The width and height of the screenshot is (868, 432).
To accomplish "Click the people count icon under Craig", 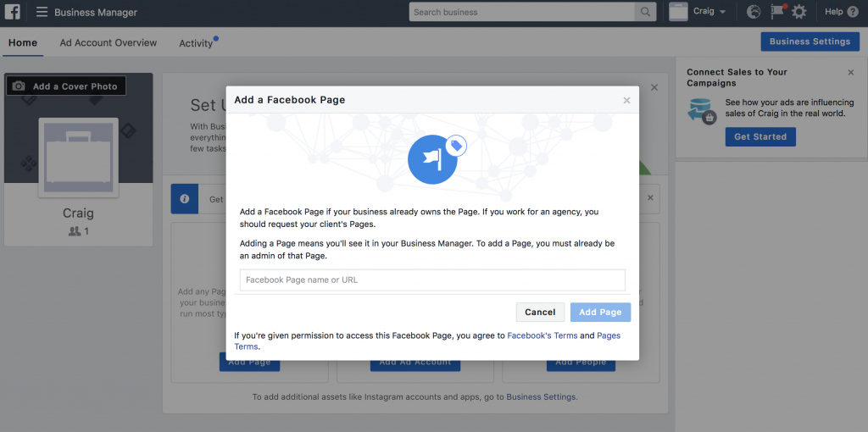I will coord(75,232).
